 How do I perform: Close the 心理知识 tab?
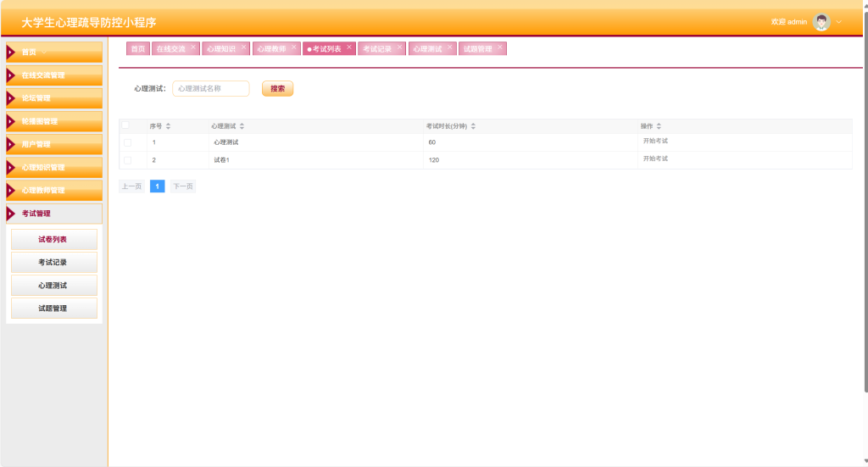click(243, 47)
